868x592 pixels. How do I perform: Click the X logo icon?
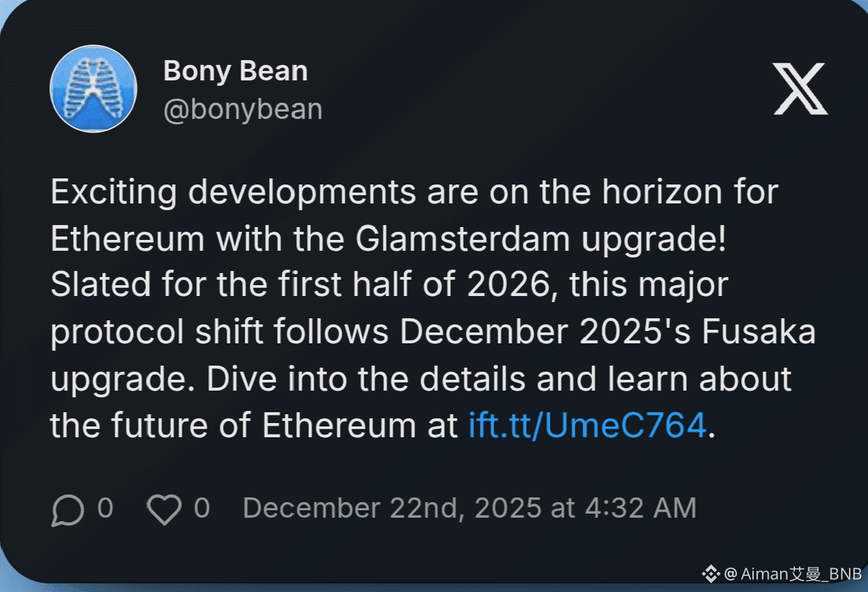tap(800, 89)
